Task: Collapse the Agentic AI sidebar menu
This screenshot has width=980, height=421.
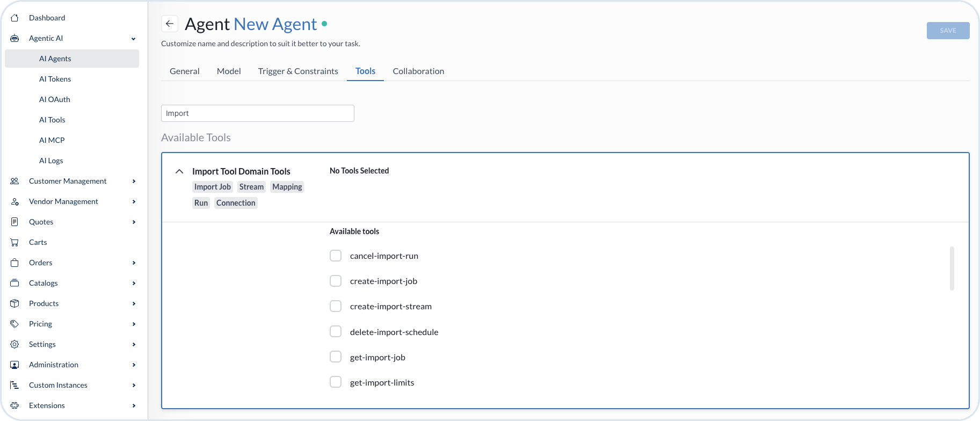Action: click(134, 39)
